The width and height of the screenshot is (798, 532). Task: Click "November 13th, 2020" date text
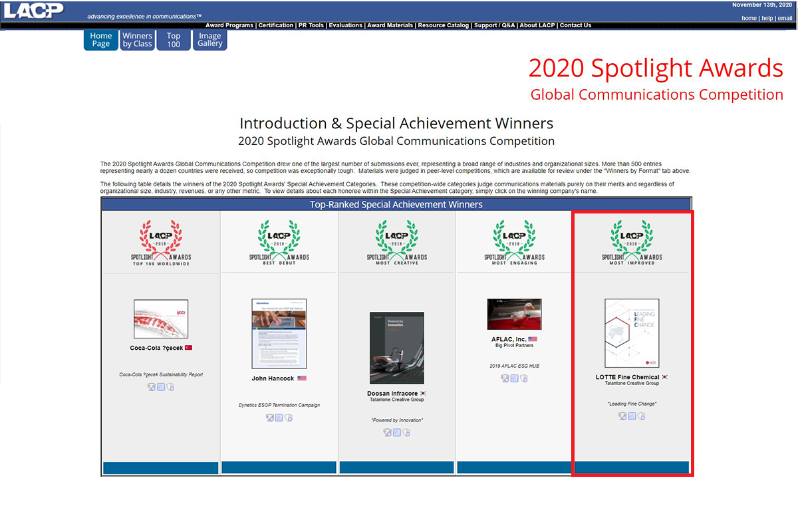[x=762, y=5]
